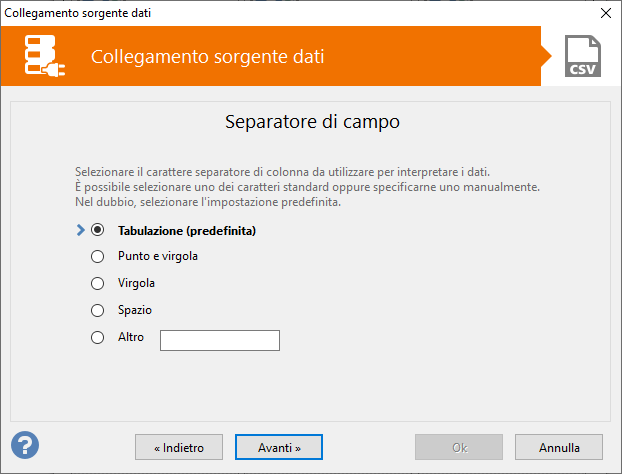Choose Punto e virgola as separator
622x474 pixels.
[x=98, y=257]
